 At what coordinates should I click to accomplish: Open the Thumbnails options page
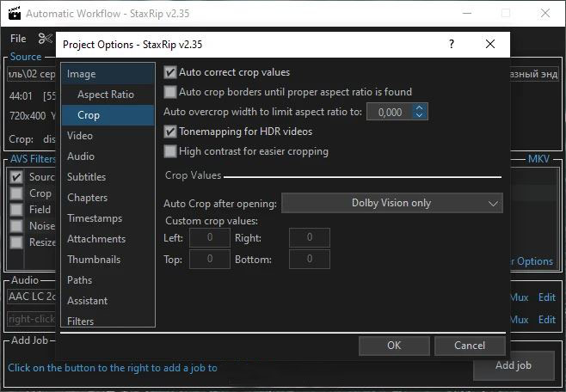click(x=108, y=260)
